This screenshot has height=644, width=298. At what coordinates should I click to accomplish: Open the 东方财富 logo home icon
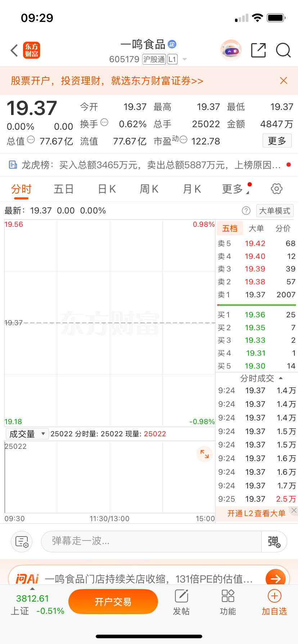32,50
